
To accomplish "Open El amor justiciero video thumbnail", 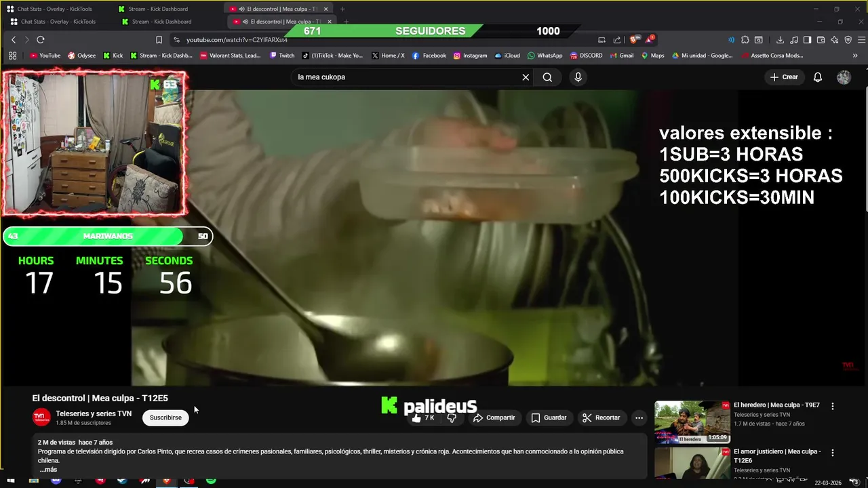I will pyautogui.click(x=692, y=464).
